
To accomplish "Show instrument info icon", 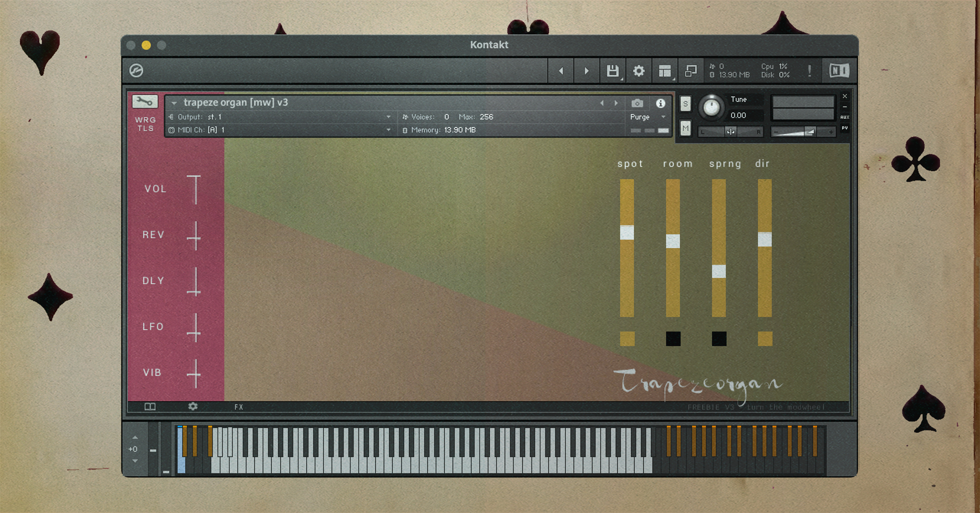I will [x=660, y=103].
